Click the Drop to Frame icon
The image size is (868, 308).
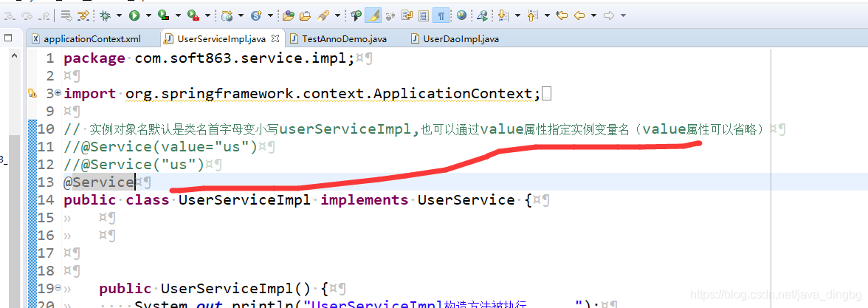pos(66,16)
